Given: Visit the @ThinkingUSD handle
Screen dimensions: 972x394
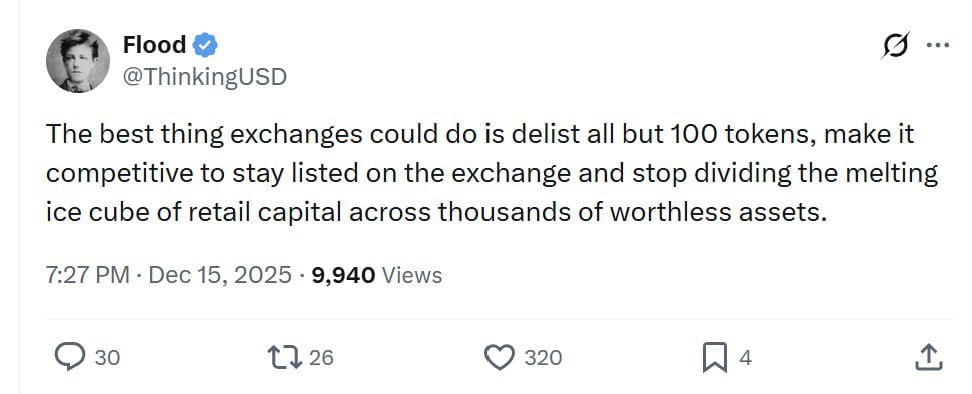Looking at the screenshot, I should (205, 77).
